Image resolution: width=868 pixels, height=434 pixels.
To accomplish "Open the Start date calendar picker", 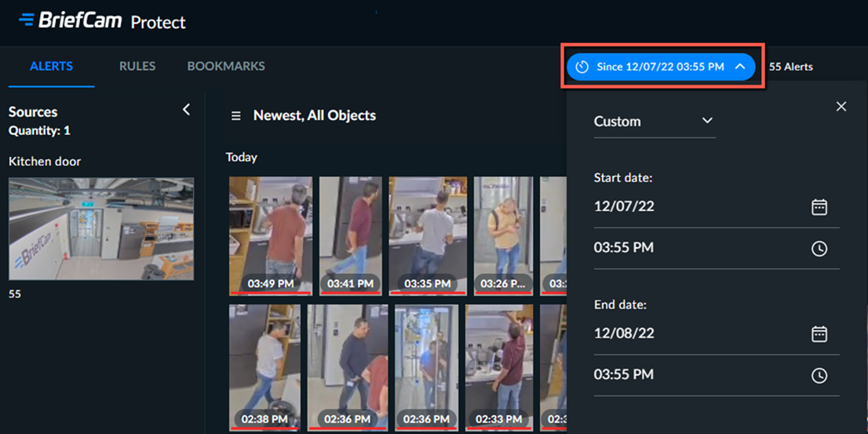I will click(x=819, y=207).
